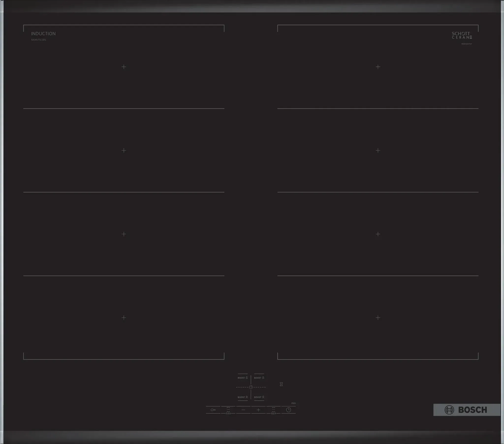This screenshot has width=504, height=444.
Task: Select the bottom-right BOOST zone
Action: [259, 397]
